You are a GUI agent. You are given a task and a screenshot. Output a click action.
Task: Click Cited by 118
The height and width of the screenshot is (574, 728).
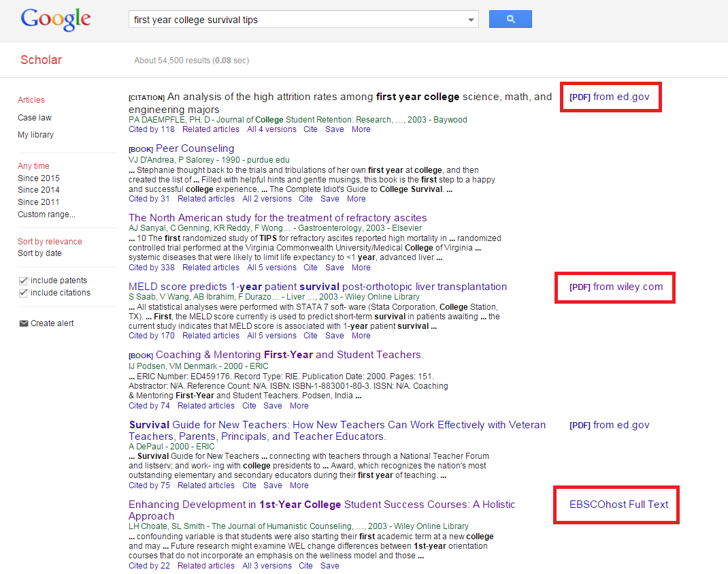pos(151,129)
